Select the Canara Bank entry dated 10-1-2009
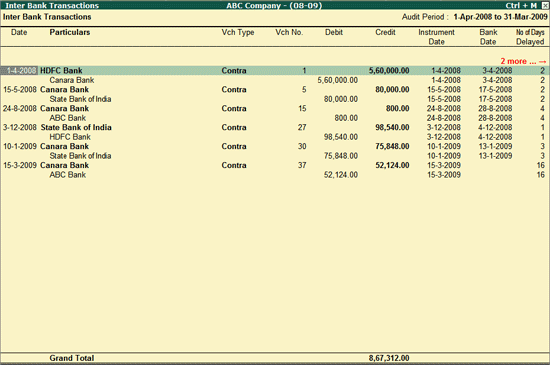The width and height of the screenshot is (550, 365). point(275,146)
